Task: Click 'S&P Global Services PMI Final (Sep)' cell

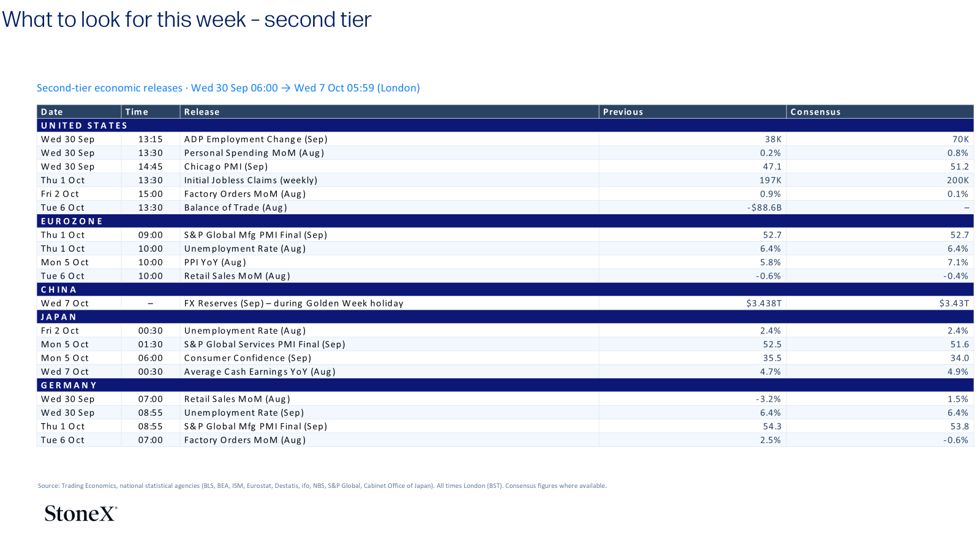Action: click(x=390, y=344)
